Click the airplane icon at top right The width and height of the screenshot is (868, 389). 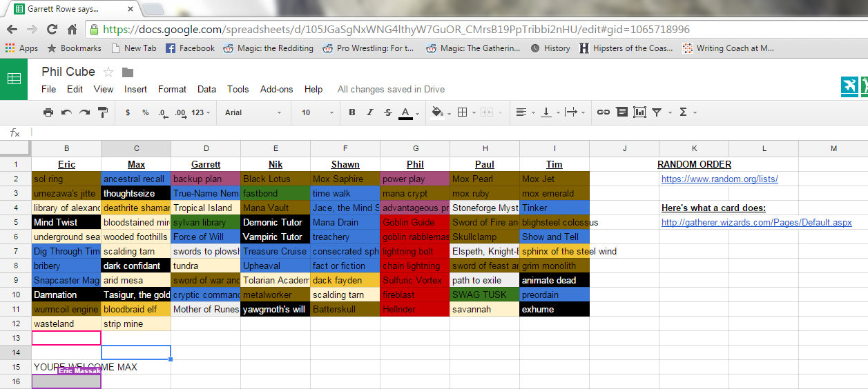(849, 86)
